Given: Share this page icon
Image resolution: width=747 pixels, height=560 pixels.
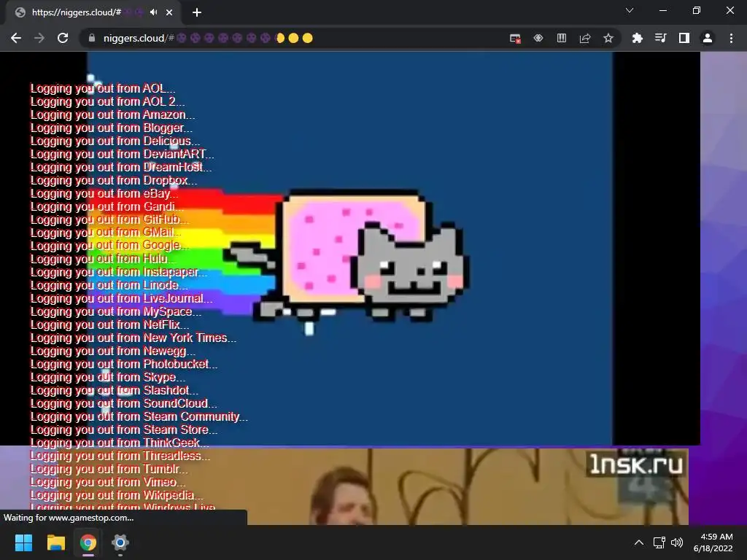Looking at the screenshot, I should tap(585, 38).
